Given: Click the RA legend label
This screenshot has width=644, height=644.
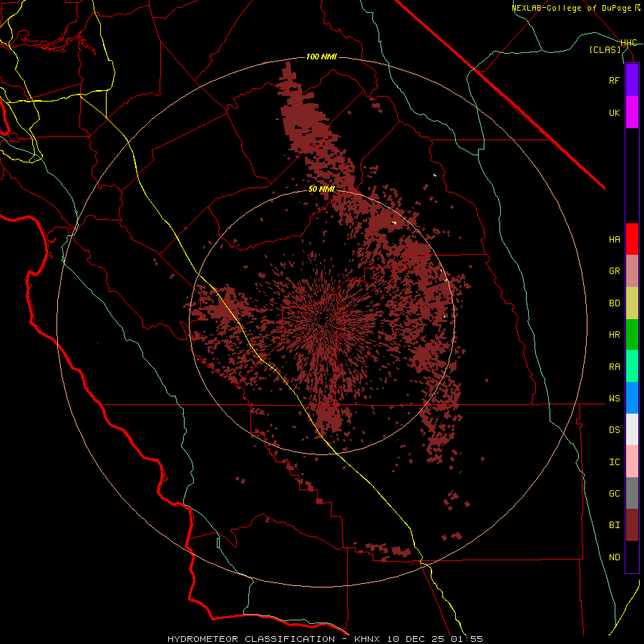Looking at the screenshot, I should (615, 367).
